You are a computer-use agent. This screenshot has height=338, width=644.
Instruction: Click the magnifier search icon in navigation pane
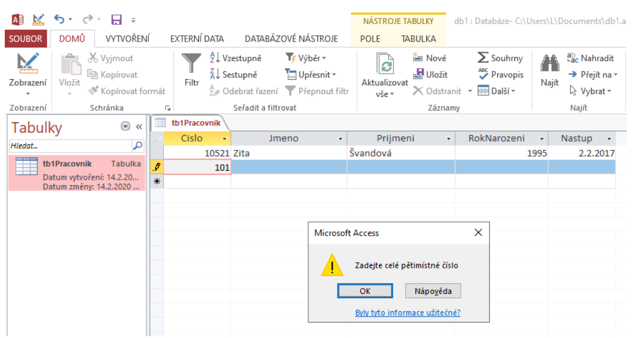[x=138, y=146]
